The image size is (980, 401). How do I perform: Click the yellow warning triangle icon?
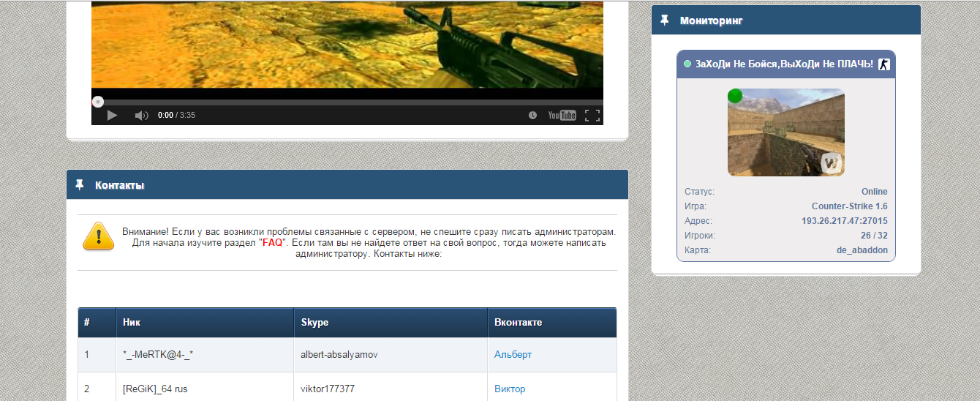point(98,236)
